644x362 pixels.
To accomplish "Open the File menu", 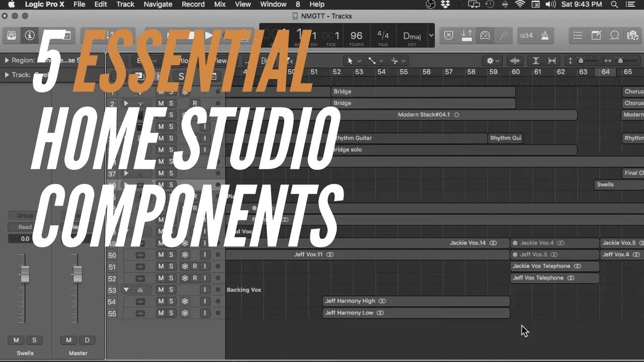I will [x=79, y=5].
